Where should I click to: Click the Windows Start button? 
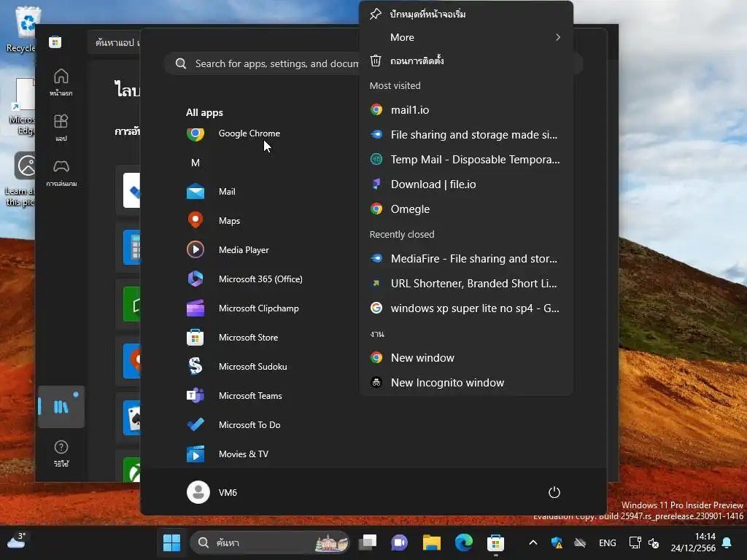(x=171, y=542)
